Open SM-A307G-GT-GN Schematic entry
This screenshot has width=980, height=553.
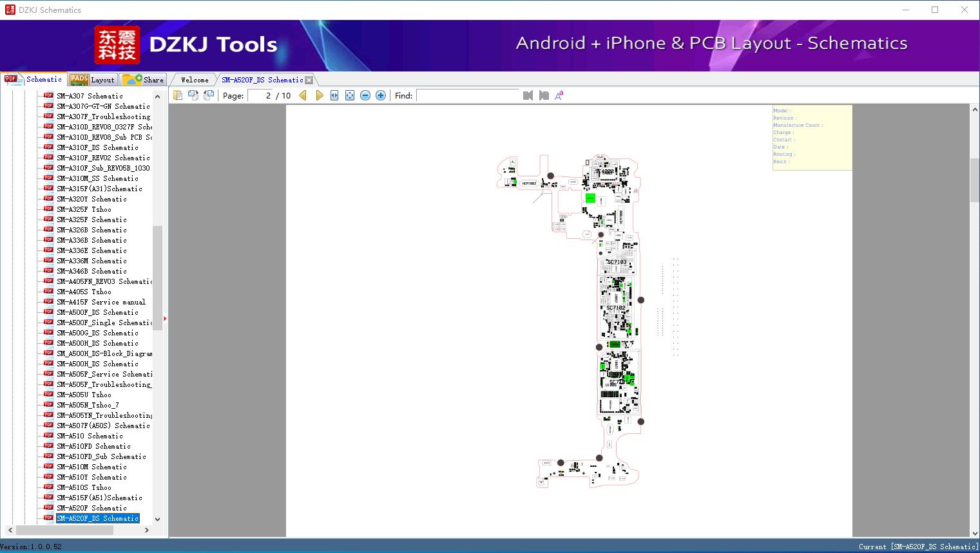(x=103, y=106)
